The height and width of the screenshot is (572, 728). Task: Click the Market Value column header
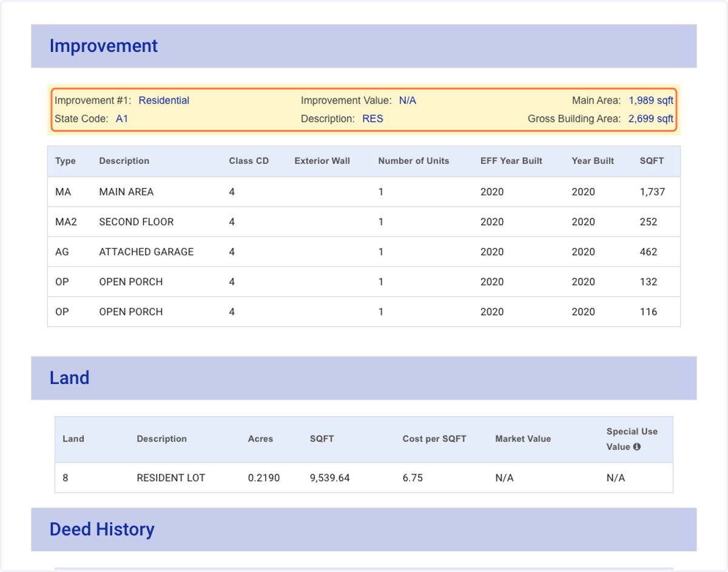(523, 439)
